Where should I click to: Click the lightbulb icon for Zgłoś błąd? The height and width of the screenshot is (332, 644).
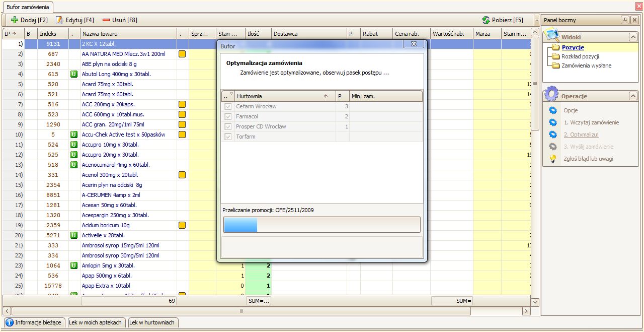(553, 159)
